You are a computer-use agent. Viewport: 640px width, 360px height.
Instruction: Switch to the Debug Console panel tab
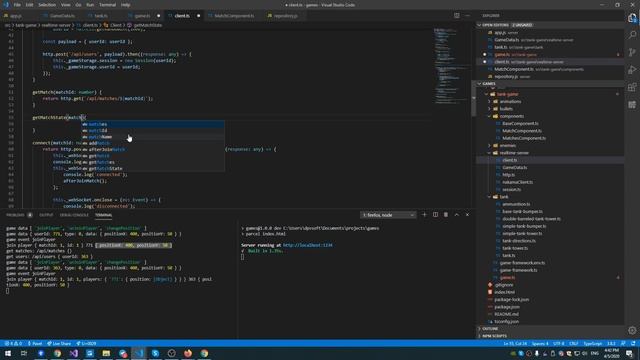point(74,215)
